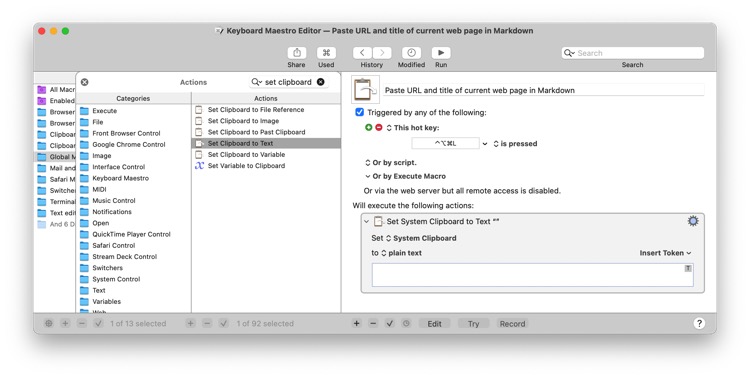The image size is (750, 378).
Task: Click the recent clock icon in bottom bar
Action: 406,323
